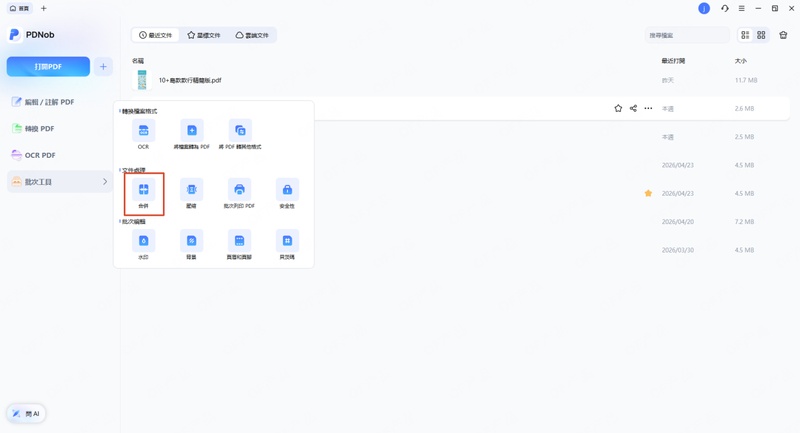This screenshot has height=433, width=800.
Task: Open the Home (首頁) tab
Action: [x=19, y=8]
